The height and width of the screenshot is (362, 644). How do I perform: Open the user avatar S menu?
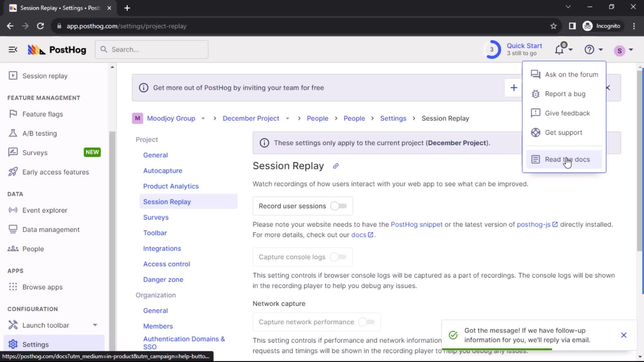[620, 51]
